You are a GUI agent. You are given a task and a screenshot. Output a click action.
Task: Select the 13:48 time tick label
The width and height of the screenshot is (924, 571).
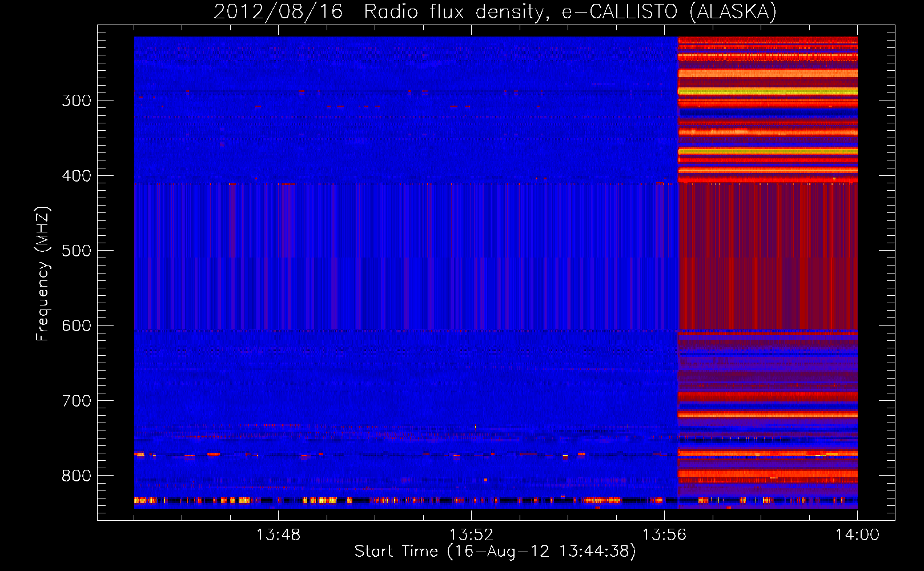278,535
